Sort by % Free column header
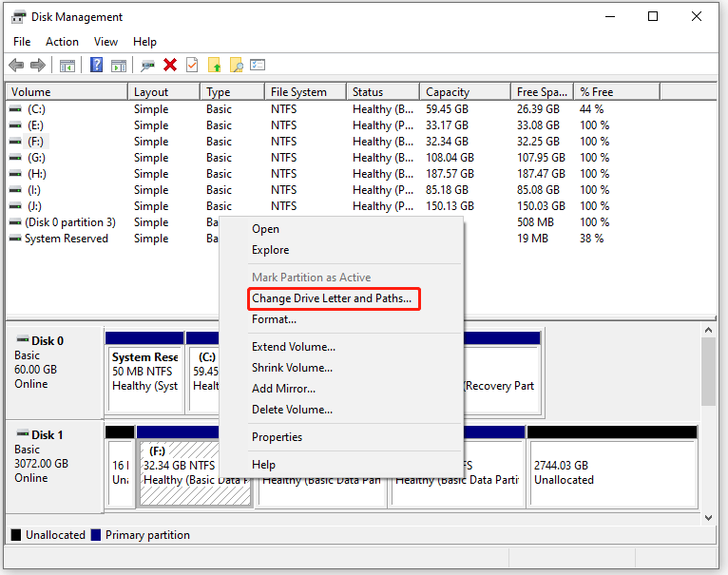 617,92
